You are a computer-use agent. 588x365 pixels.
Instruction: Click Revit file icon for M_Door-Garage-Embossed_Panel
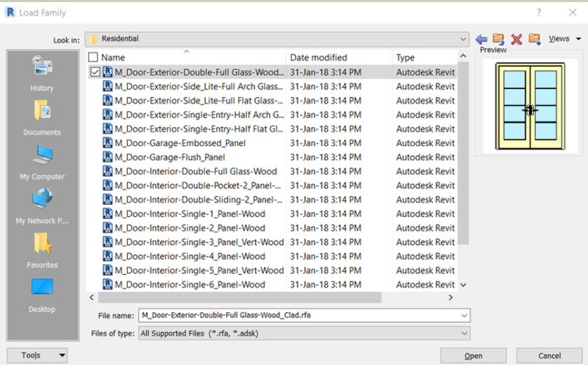point(107,142)
